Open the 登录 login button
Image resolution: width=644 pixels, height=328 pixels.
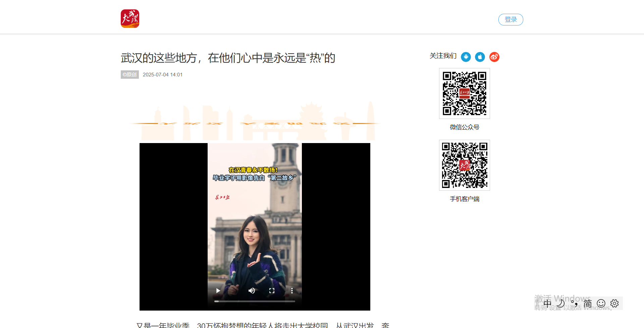coord(511,19)
